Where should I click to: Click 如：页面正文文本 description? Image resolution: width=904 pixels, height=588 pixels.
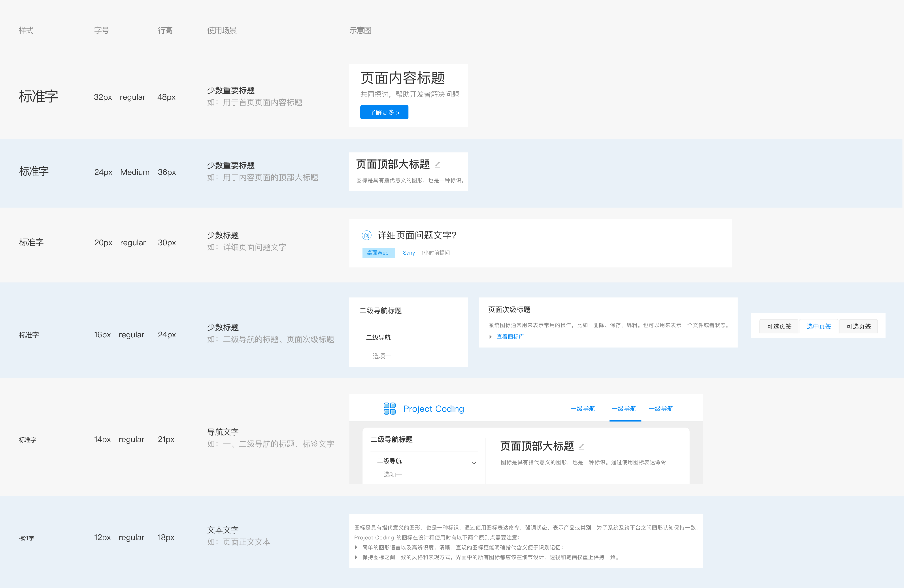tap(239, 542)
